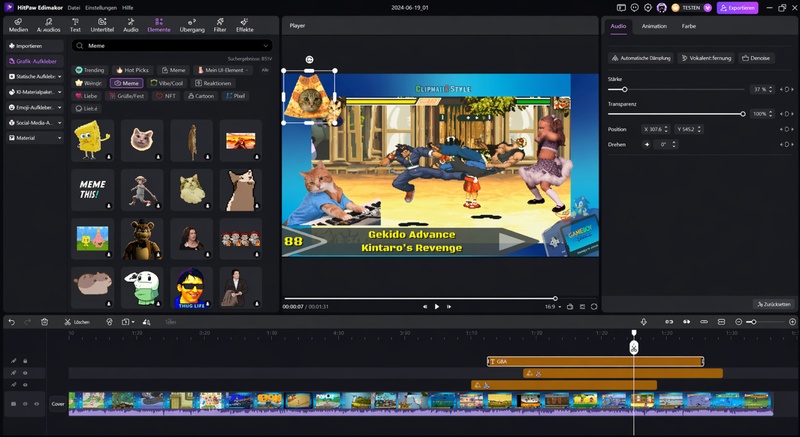Open the Effekte section
Screen dimensions: 800x437
[244, 25]
